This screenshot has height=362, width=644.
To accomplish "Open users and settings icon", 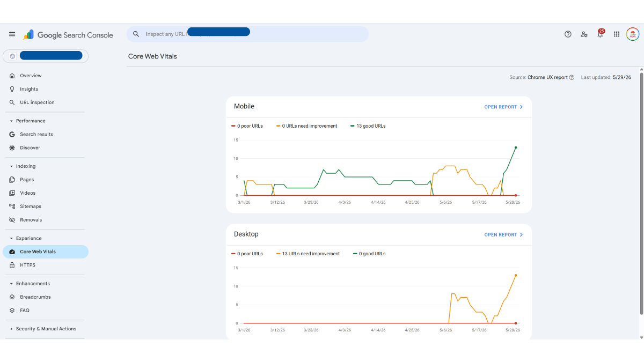I will point(584,34).
